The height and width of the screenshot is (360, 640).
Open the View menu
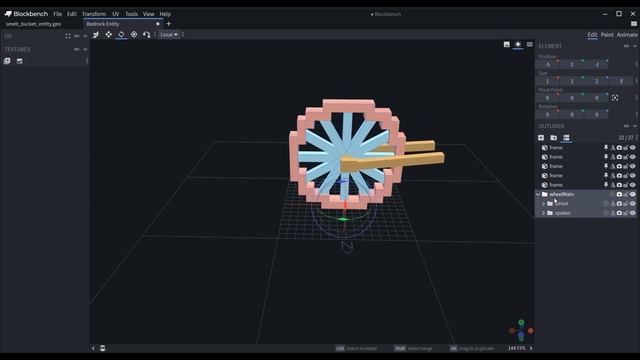tap(149, 14)
